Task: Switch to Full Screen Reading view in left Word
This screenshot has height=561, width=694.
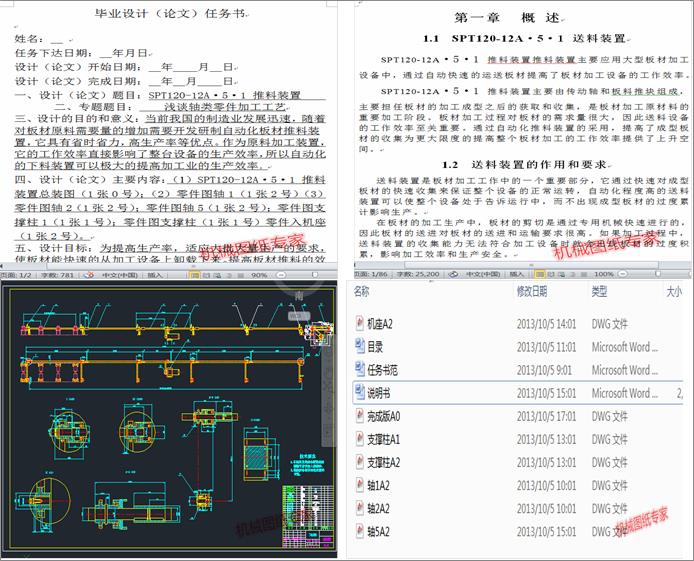Action: [x=206, y=275]
